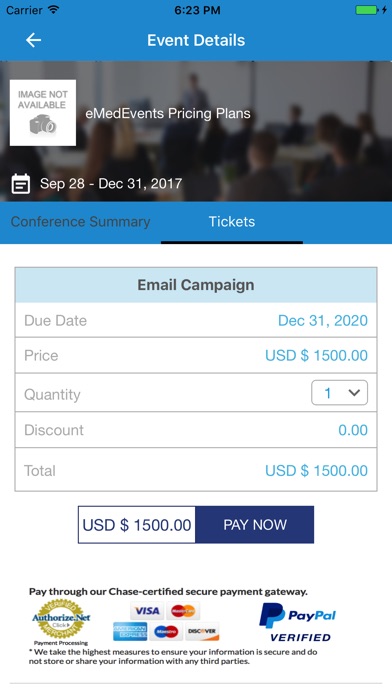The image size is (392, 696).
Task: Click the Quantity dropdown chevron arrow
Action: 354,393
